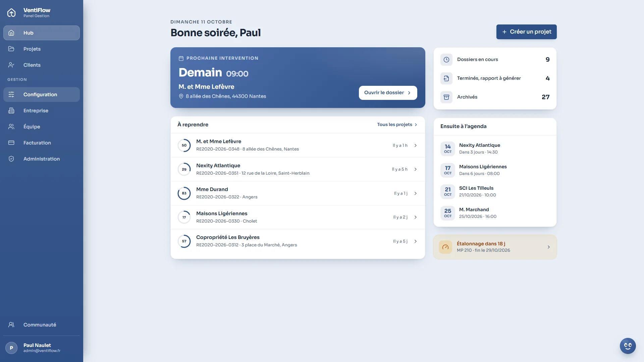
Task: Open chevron on Nexity Atlantique project row
Action: click(416, 169)
